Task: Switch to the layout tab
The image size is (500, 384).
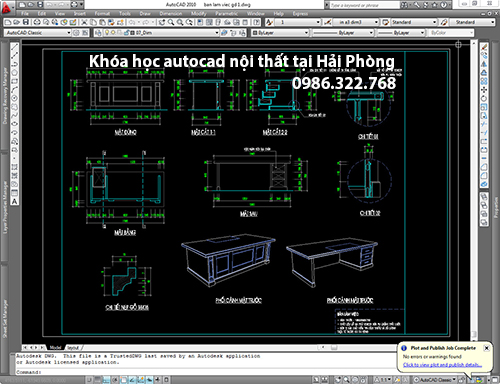Action: point(73,347)
